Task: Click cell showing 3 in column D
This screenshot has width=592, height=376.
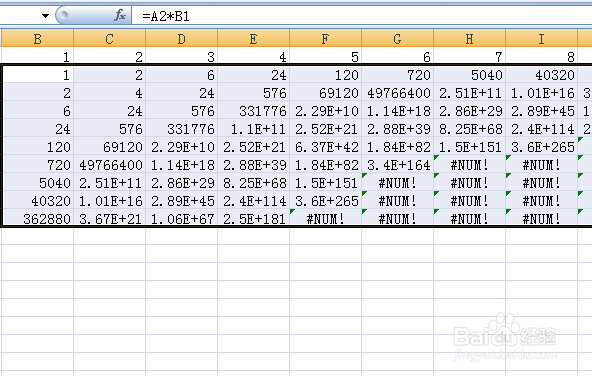Action: [x=182, y=57]
